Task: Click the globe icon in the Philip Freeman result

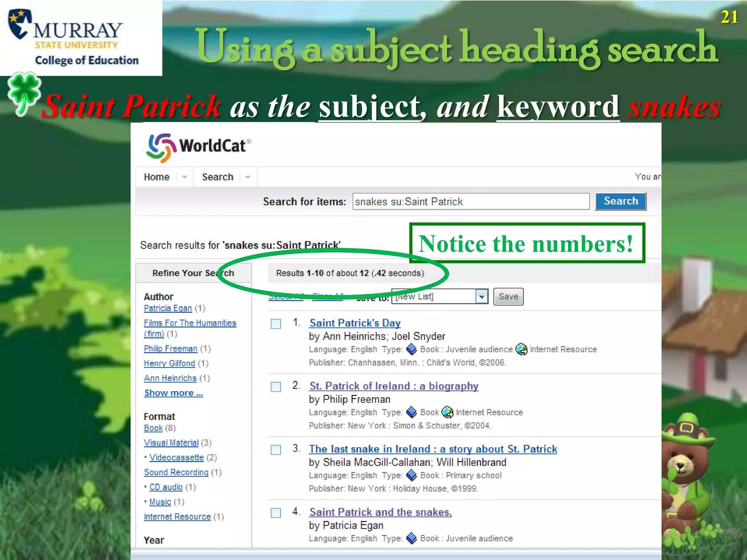Action: pos(448,412)
